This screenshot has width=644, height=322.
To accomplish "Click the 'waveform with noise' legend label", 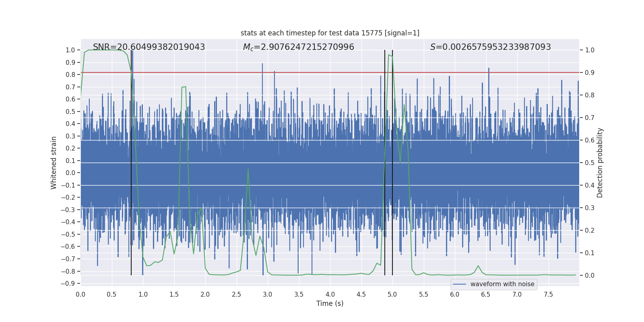I will tap(502, 284).
